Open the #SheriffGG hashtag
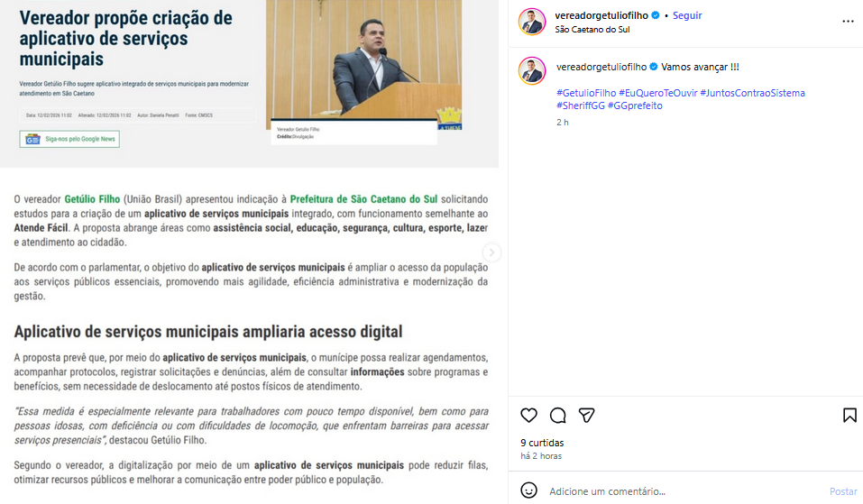This screenshot has height=504, width=863. pyautogui.click(x=580, y=105)
